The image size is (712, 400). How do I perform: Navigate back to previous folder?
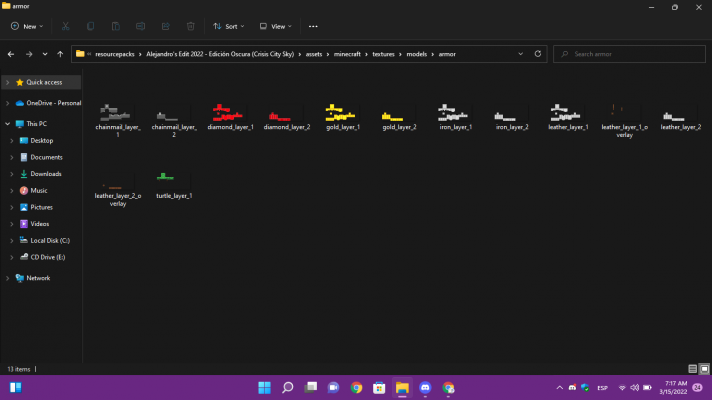[x=11, y=54]
